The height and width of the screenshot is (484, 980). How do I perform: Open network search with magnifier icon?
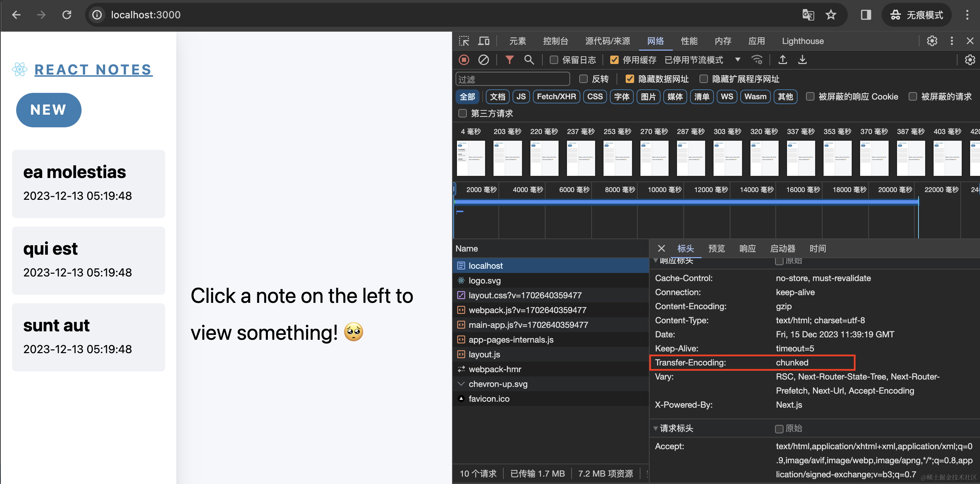click(x=529, y=60)
